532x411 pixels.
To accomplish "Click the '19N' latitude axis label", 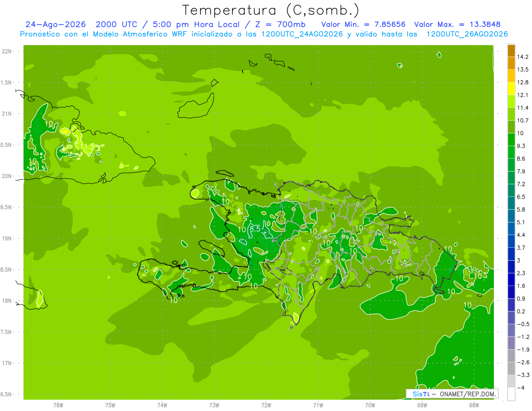I will [7, 238].
